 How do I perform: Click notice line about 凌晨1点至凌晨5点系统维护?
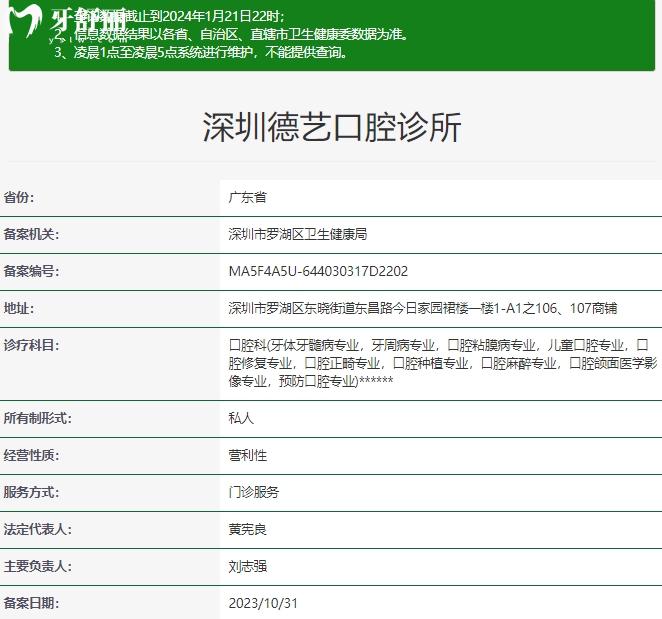(x=201, y=52)
